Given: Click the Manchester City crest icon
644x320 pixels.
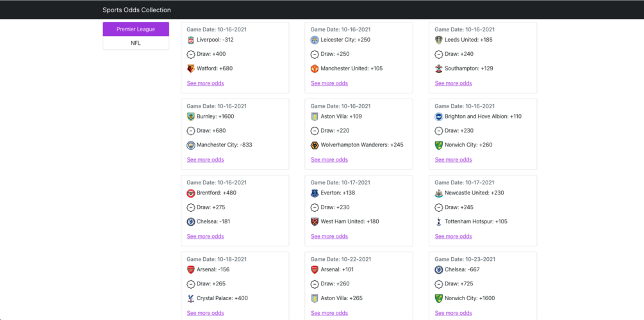Looking at the screenshot, I should click(x=190, y=145).
